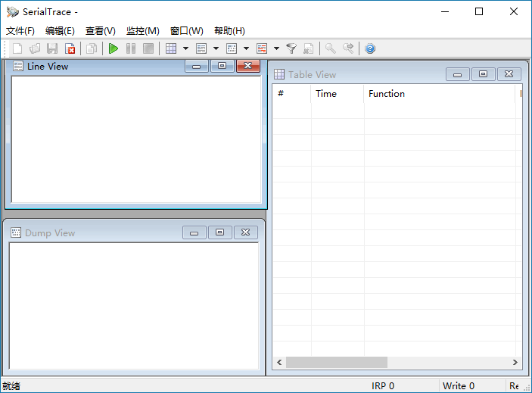The height and width of the screenshot is (393, 532).
Task: Click the Open file folder icon
Action: click(x=35, y=48)
